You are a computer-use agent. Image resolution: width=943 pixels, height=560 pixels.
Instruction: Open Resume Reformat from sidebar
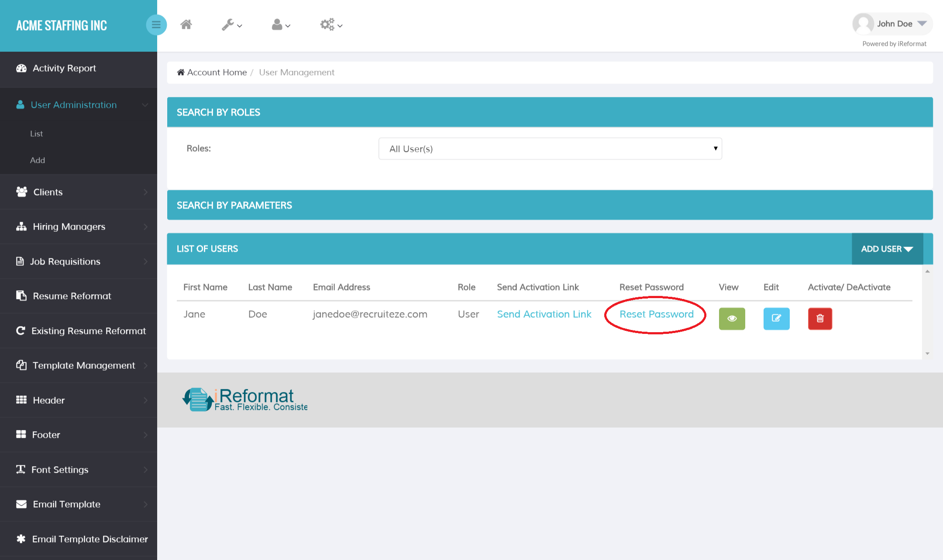[x=72, y=296]
